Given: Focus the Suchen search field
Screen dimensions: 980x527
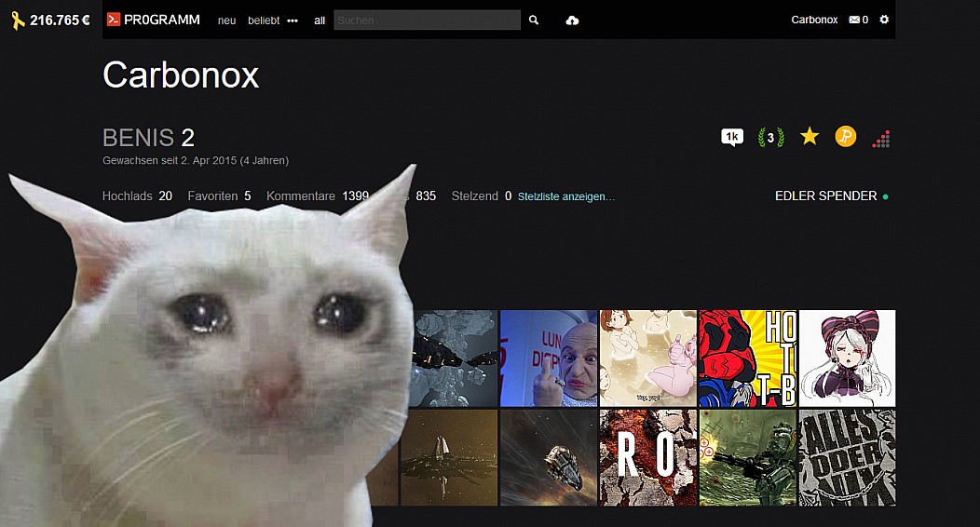Looking at the screenshot, I should pos(427,20).
